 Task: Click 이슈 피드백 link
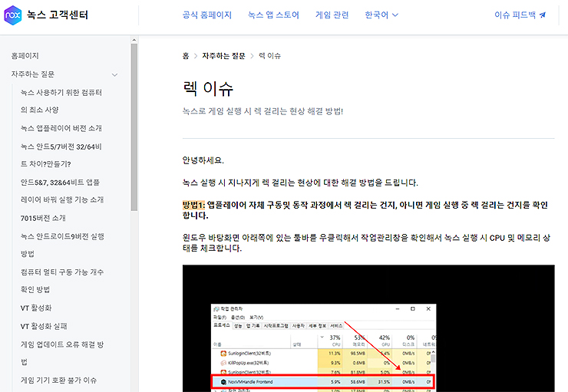(515, 15)
